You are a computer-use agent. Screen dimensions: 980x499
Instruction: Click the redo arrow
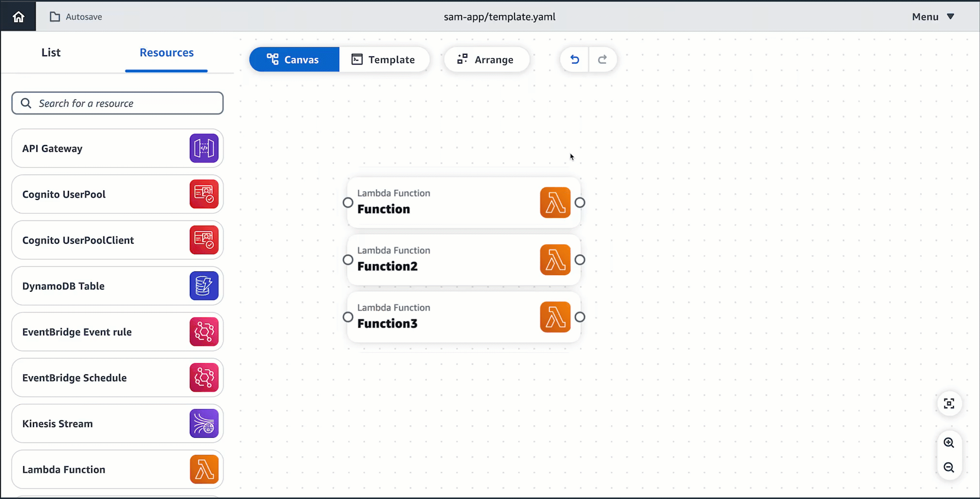603,59
